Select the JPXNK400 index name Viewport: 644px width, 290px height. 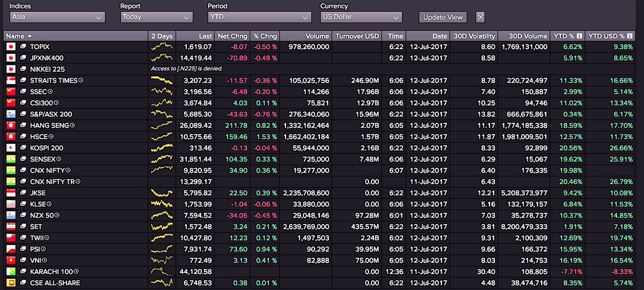pos(47,58)
